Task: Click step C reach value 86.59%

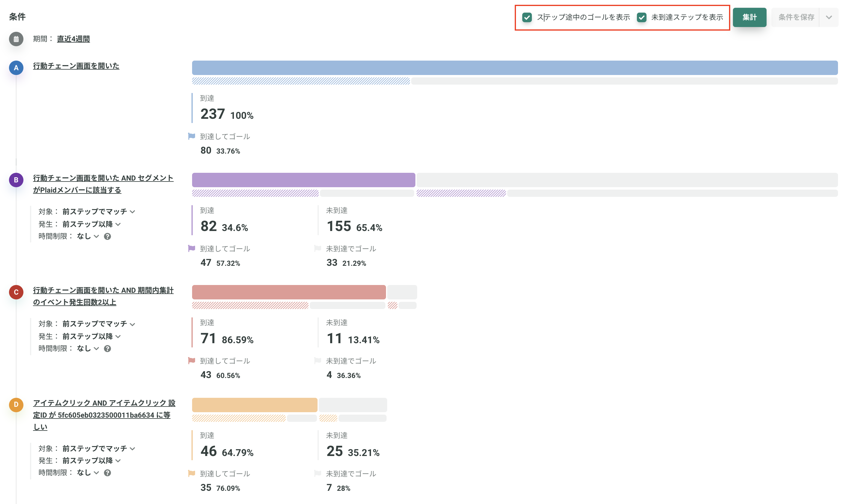Action: click(x=237, y=340)
